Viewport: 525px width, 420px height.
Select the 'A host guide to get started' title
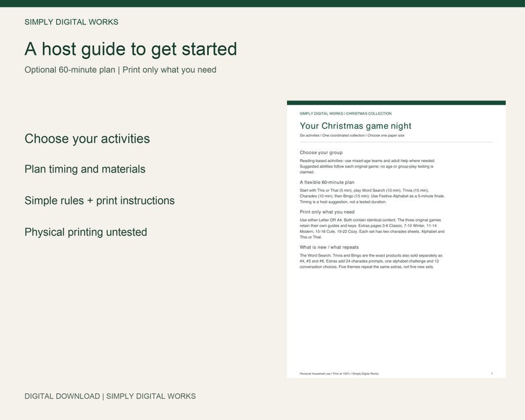coord(130,49)
